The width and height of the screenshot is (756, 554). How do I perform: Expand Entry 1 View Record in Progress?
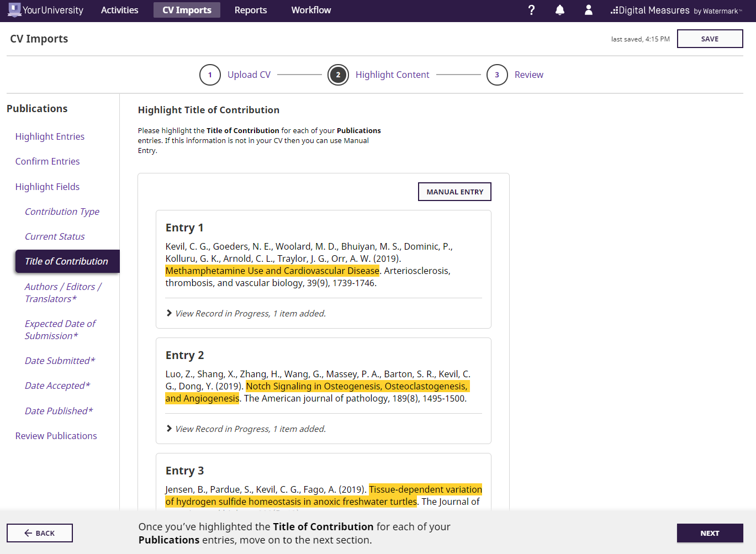click(x=246, y=314)
